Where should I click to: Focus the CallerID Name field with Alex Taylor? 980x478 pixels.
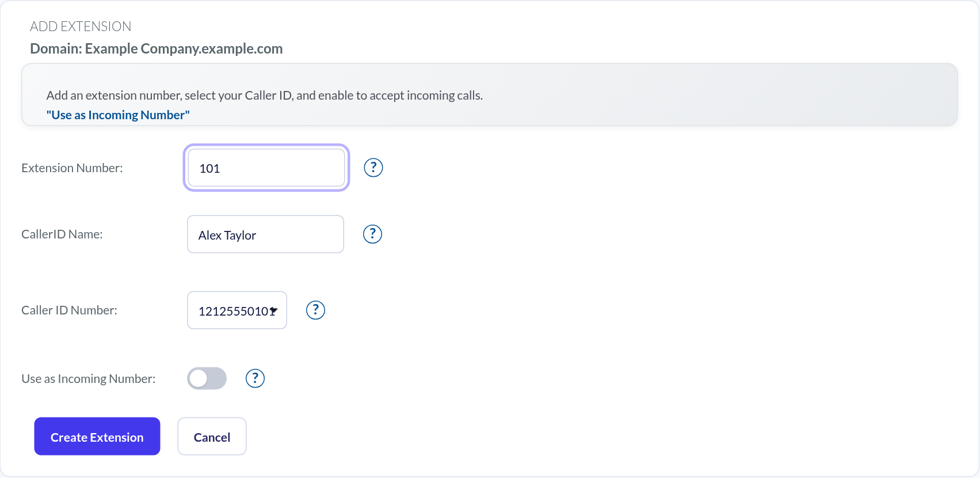pyautogui.click(x=265, y=234)
